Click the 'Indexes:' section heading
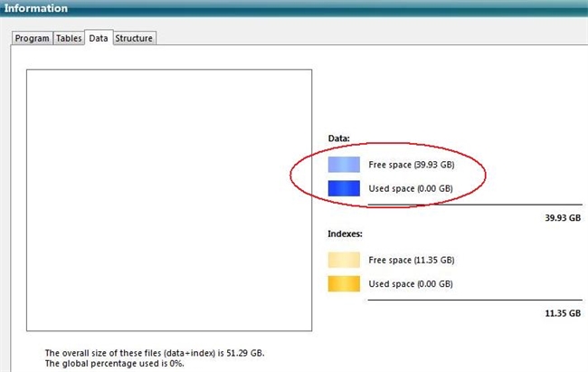The width and height of the screenshot is (588, 372). pyautogui.click(x=345, y=234)
